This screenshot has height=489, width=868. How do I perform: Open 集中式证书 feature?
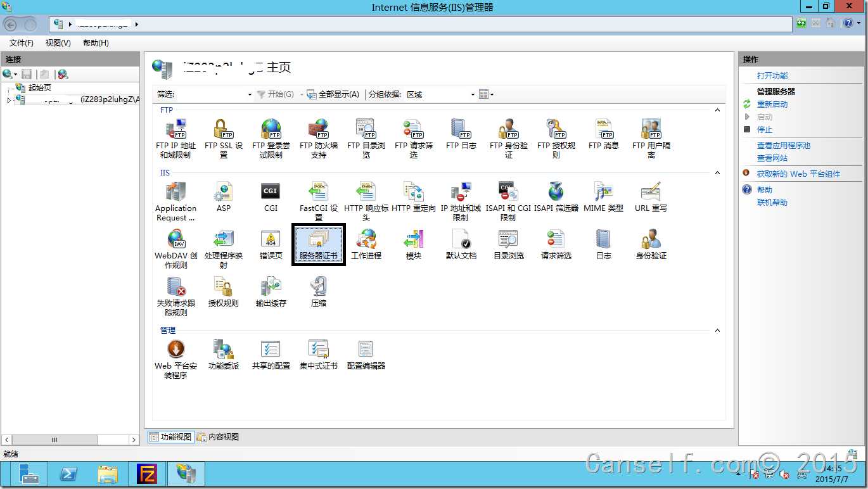[x=319, y=354]
